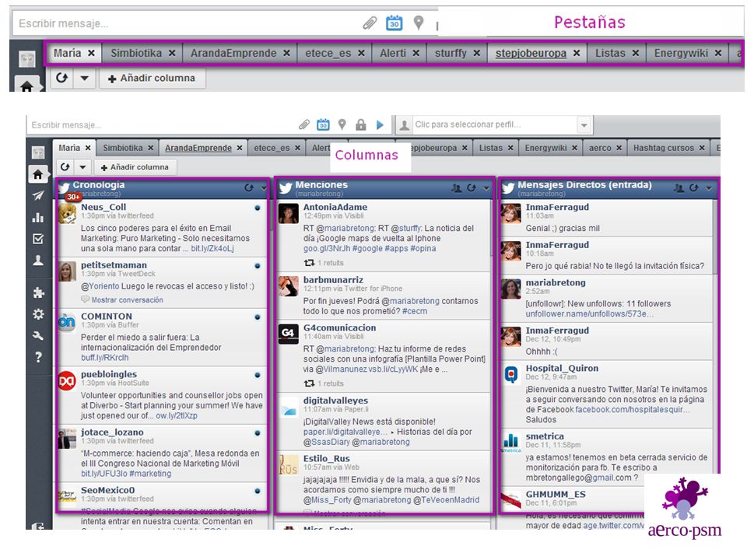Open Help question mark icon in the sidebar
This screenshot has width=747, height=560.
(38, 357)
